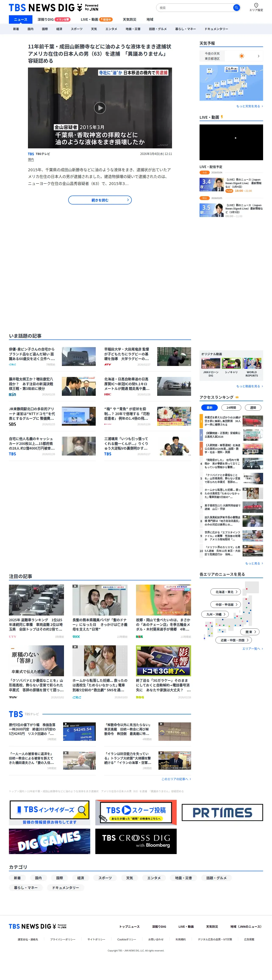The height and width of the screenshot is (980, 272).
Task: Open the weather forecast map of Japan
Action: tap(231, 83)
